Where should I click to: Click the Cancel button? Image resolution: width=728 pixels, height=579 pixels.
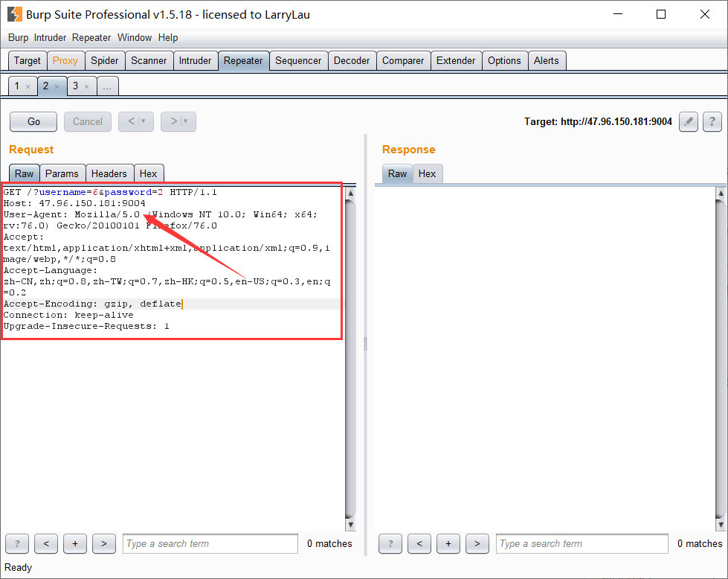(88, 122)
